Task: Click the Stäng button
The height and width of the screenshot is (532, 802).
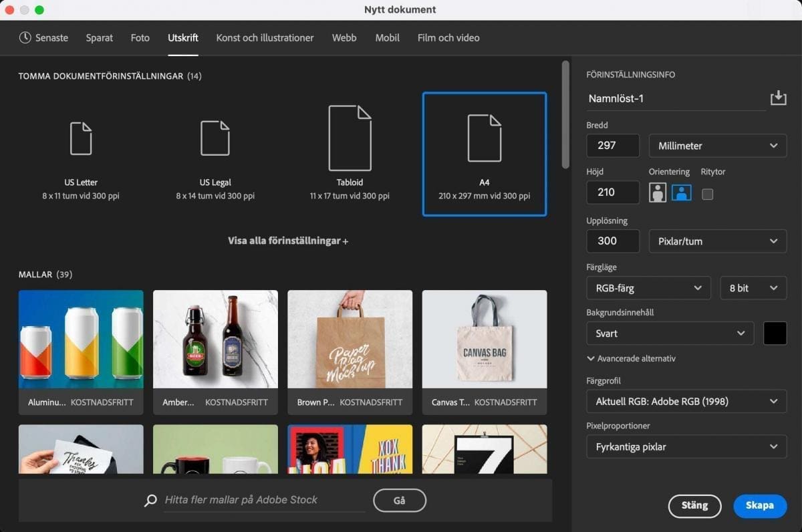Action: [x=694, y=506]
